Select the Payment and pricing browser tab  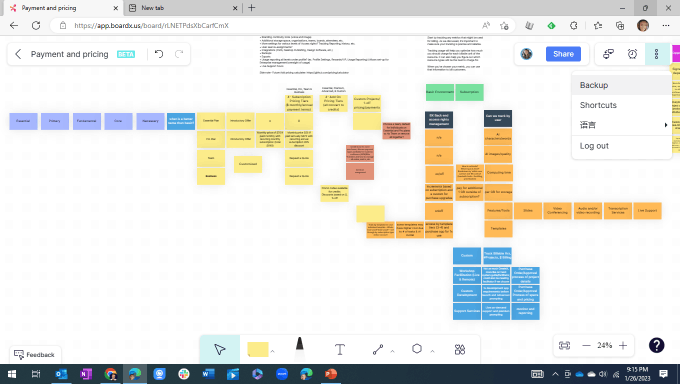pyautogui.click(x=63, y=8)
